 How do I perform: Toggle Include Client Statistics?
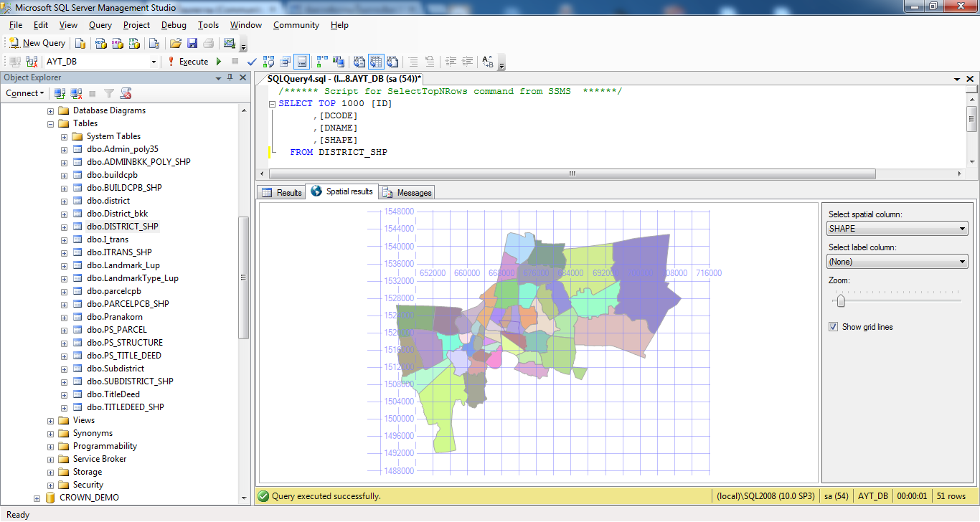339,62
